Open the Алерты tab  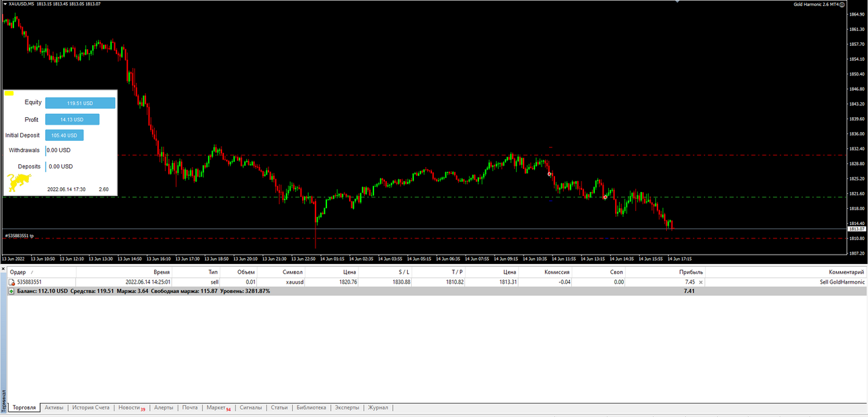click(x=164, y=408)
